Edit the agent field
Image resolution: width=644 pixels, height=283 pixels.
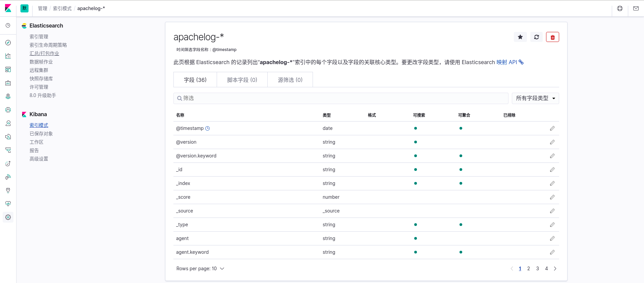point(552,238)
